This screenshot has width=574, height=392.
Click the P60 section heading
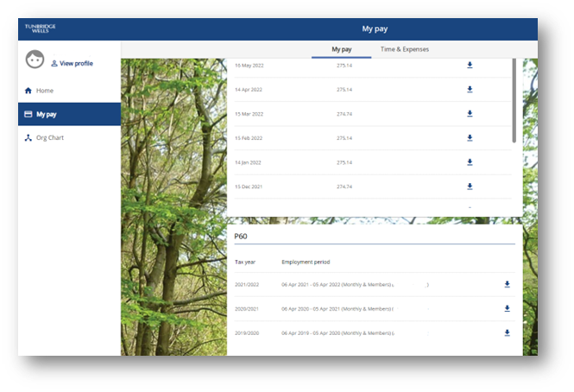(241, 237)
